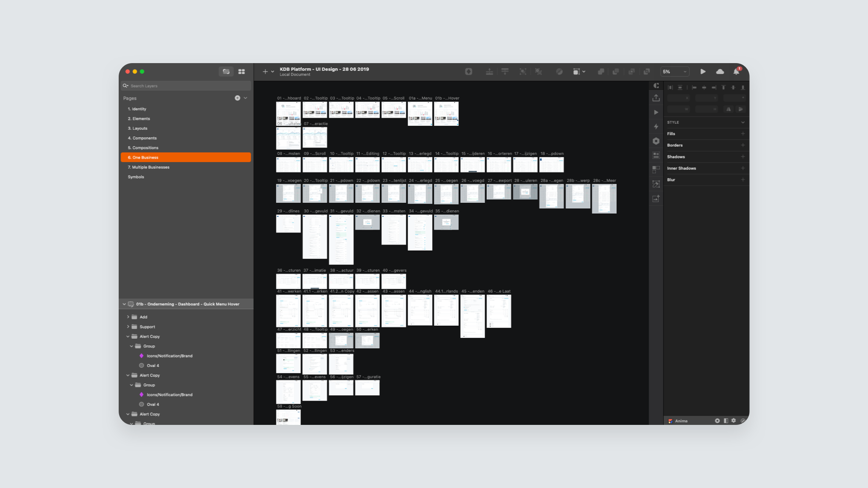Open Anima plugin settings gear
Screen dimensions: 868x488
[x=734, y=421]
